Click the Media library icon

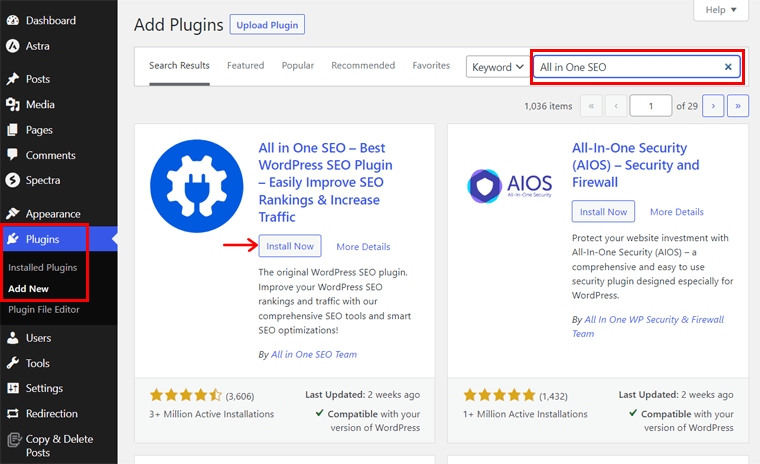coord(13,104)
